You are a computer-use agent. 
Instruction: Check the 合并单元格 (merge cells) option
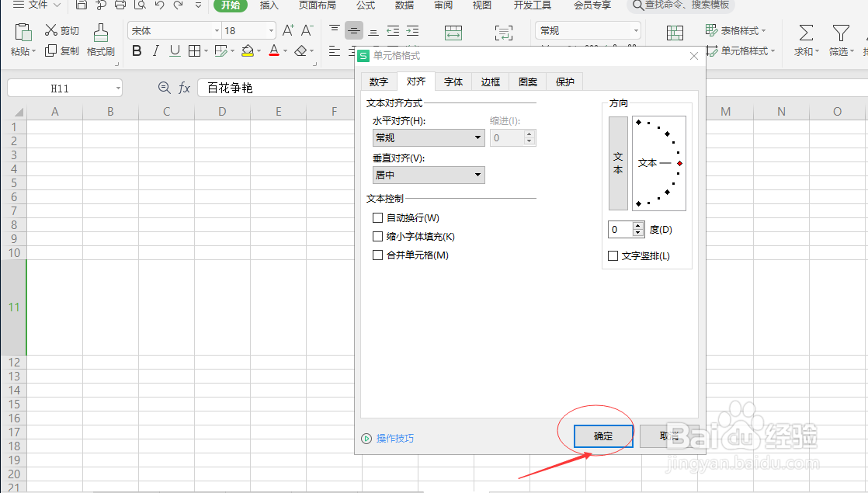pos(378,255)
